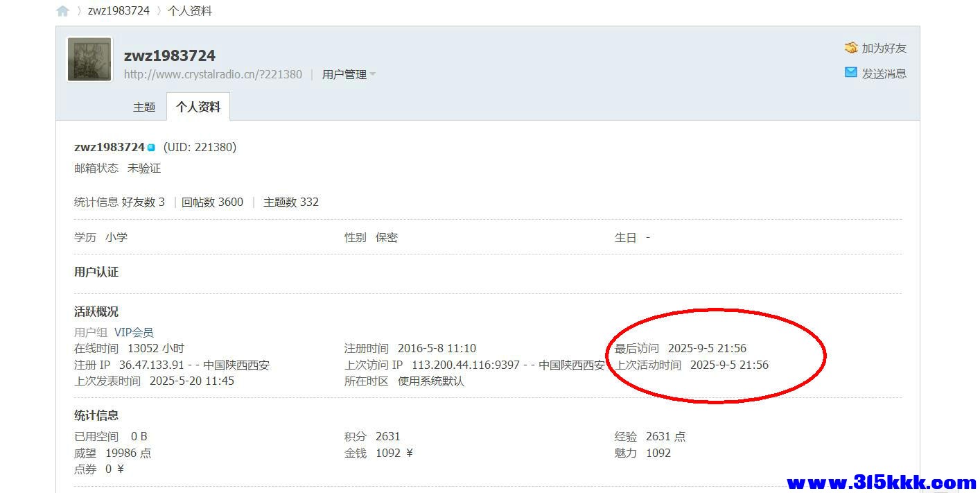Click the 最后访问 2025-9-5 21:56 timestamp
The width and height of the screenshot is (980, 493).
(x=706, y=348)
